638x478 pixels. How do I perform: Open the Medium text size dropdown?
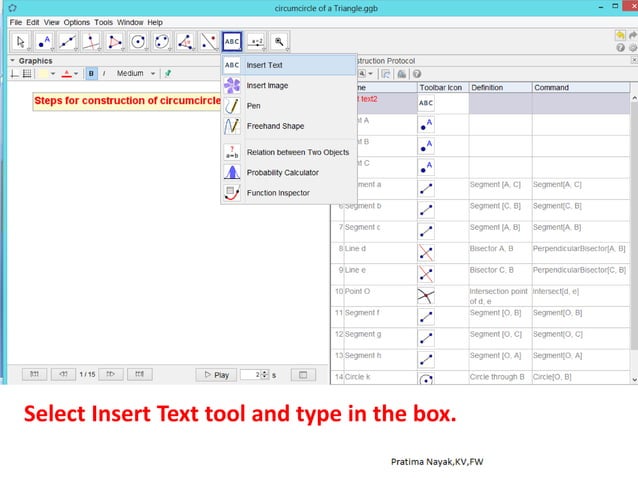pos(135,73)
